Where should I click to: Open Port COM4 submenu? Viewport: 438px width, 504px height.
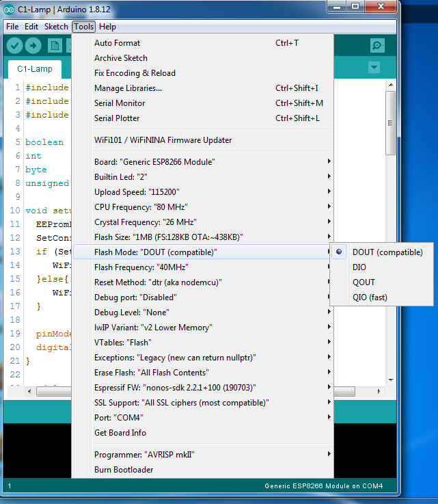[x=203, y=418]
